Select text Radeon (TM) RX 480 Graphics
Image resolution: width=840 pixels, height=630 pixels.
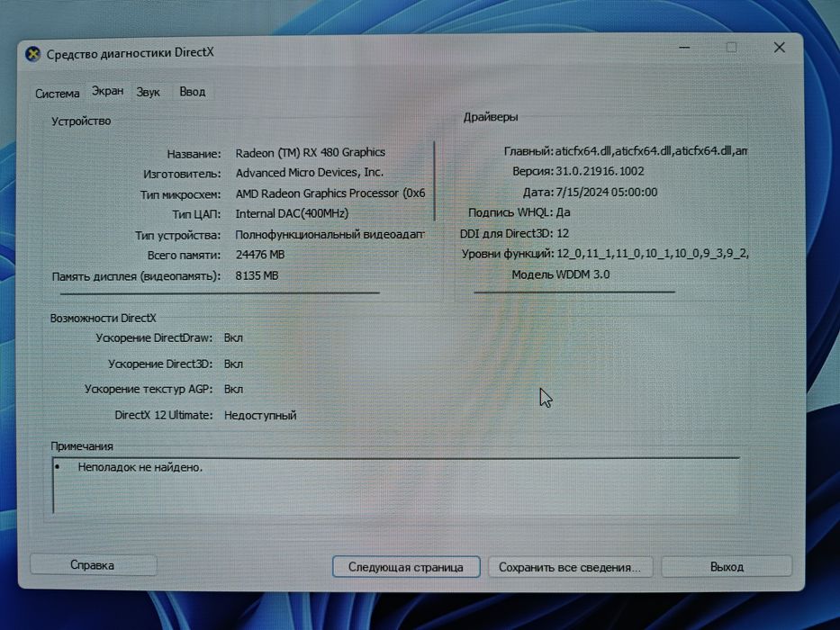(311, 152)
